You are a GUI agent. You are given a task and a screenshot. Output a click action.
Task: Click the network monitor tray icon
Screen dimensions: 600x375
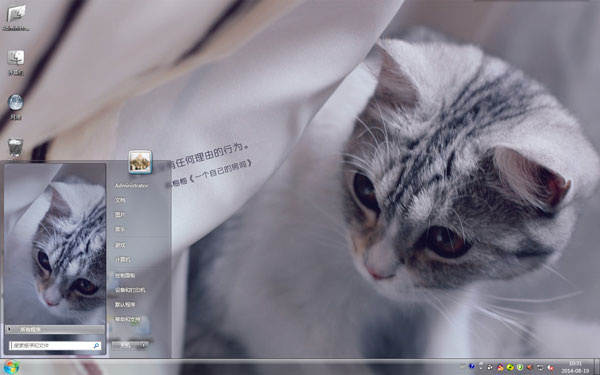pyautogui.click(x=540, y=367)
